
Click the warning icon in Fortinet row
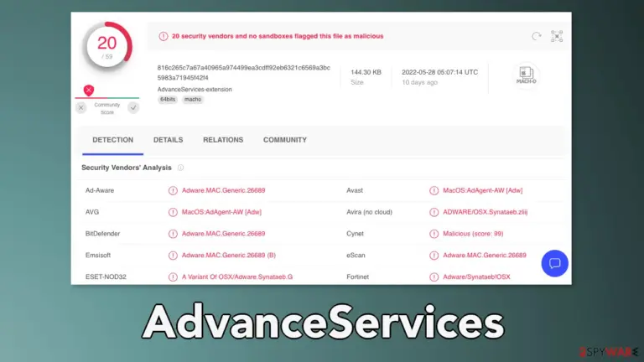coord(434,277)
